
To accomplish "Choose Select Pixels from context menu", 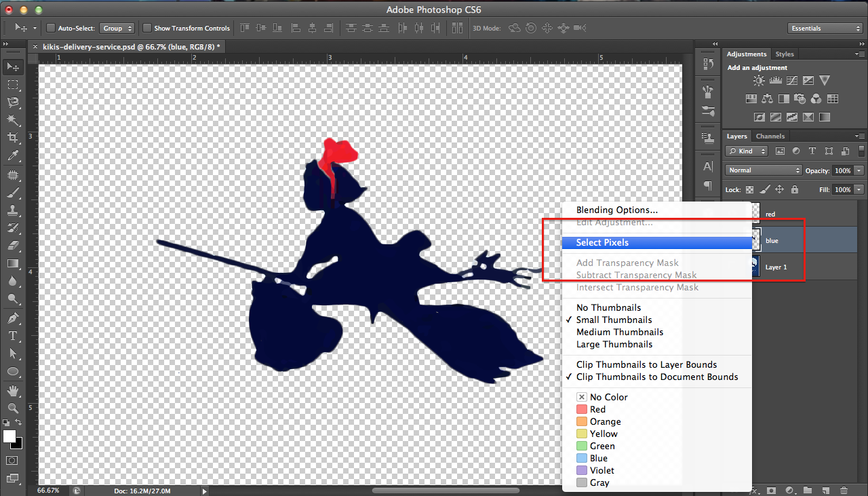I will point(657,242).
